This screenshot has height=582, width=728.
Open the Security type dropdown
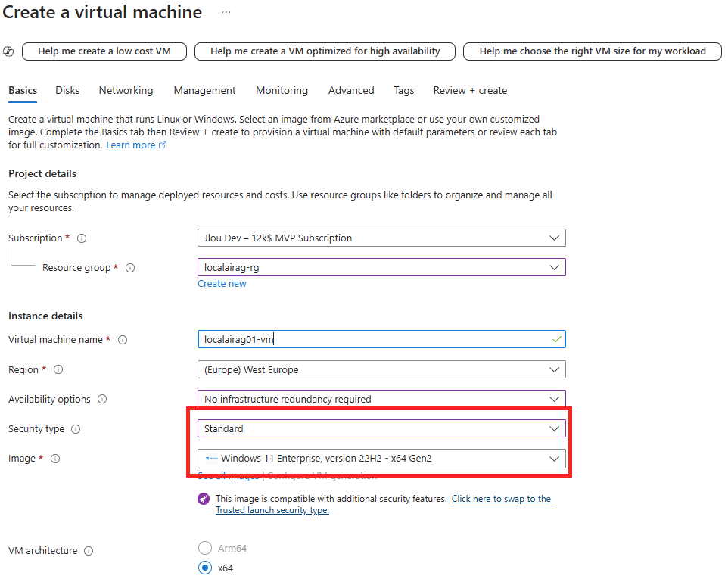tap(381, 428)
